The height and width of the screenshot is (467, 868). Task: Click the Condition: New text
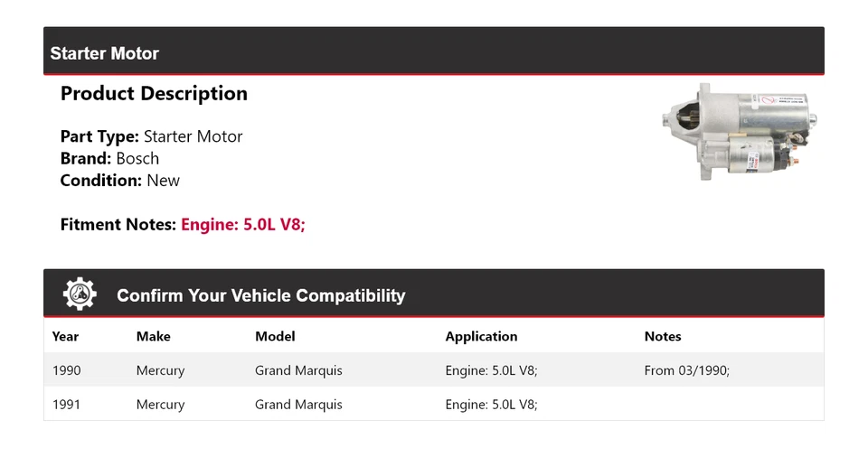click(119, 181)
